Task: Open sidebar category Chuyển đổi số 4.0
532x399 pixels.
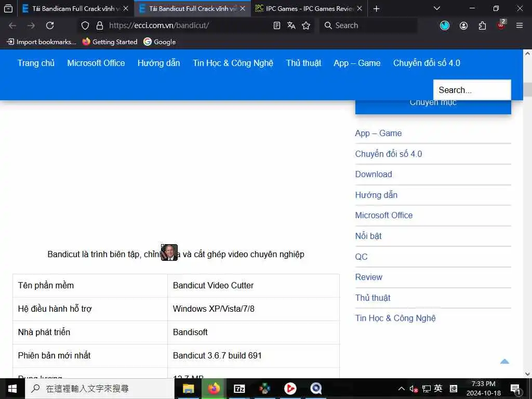Action: tap(389, 154)
